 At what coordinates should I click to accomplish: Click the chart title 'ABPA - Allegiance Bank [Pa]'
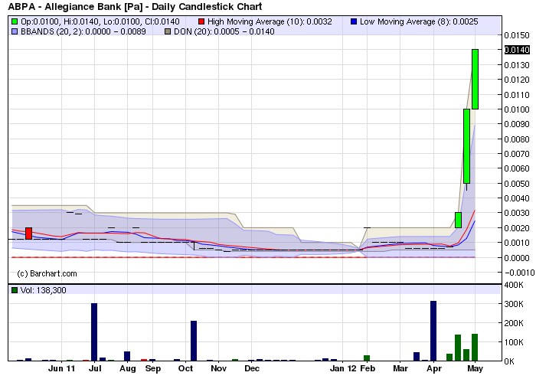(75, 6)
